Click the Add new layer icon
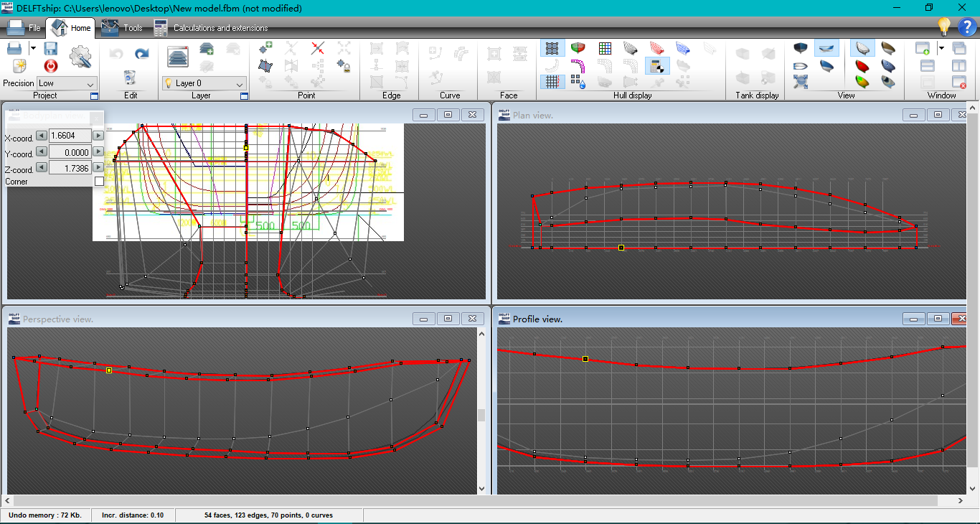Screen dimensions: 980x524 pos(207,49)
